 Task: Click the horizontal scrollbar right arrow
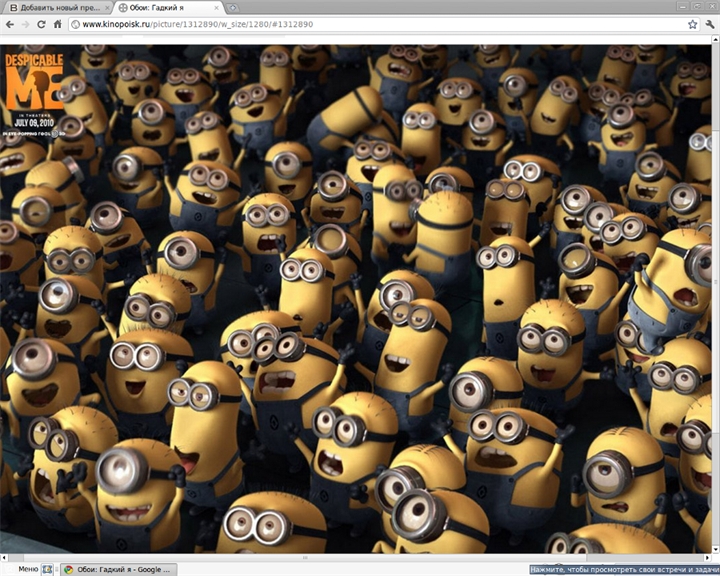coord(709,557)
